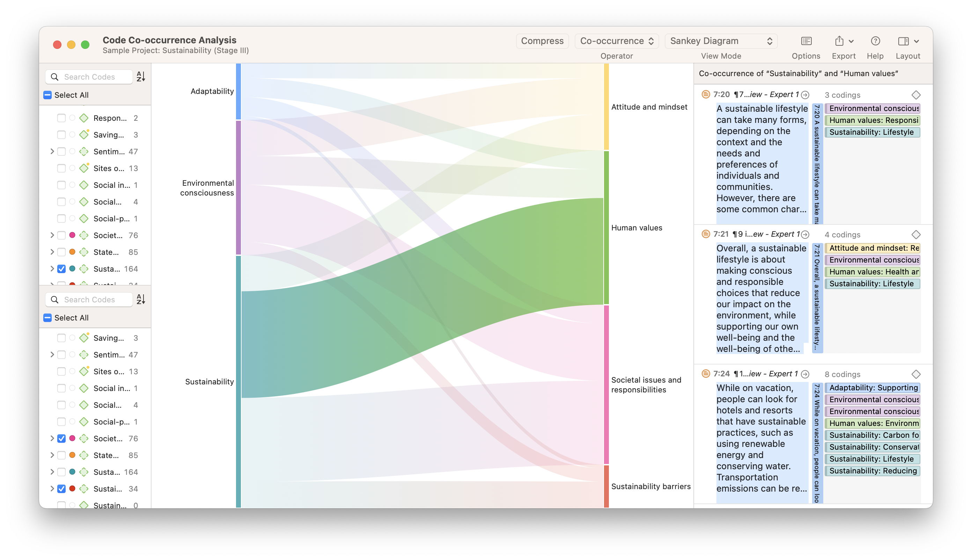The width and height of the screenshot is (972, 560).
Task: Open Help with question mark icon
Action: pyautogui.click(x=875, y=41)
